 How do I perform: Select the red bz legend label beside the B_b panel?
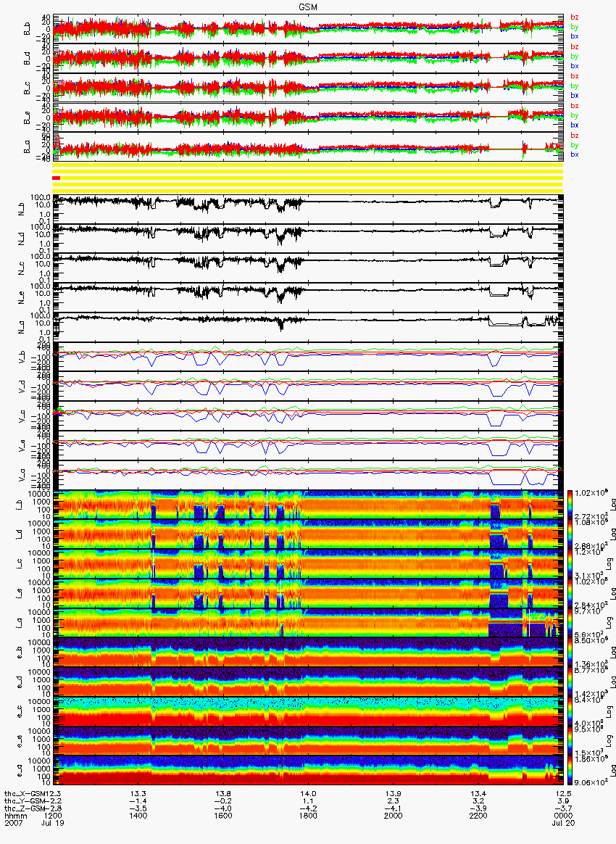click(x=575, y=17)
